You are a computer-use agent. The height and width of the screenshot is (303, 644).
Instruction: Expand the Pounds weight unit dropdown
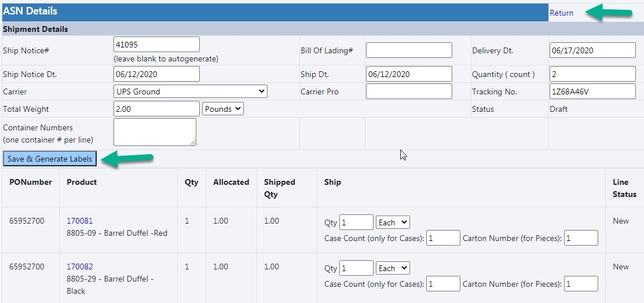(223, 109)
